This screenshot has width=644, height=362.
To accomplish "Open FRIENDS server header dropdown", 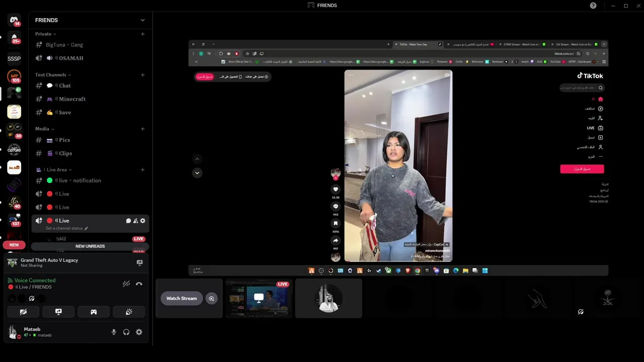I will click(142, 20).
